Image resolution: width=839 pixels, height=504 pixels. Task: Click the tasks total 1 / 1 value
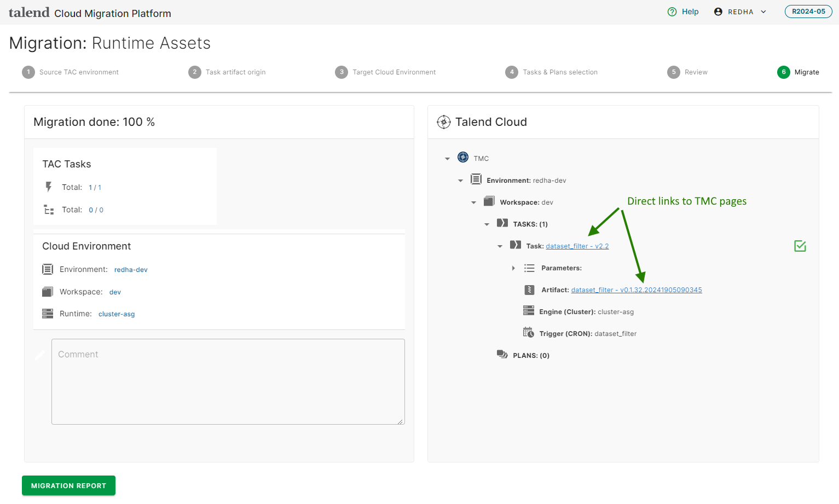pyautogui.click(x=95, y=188)
